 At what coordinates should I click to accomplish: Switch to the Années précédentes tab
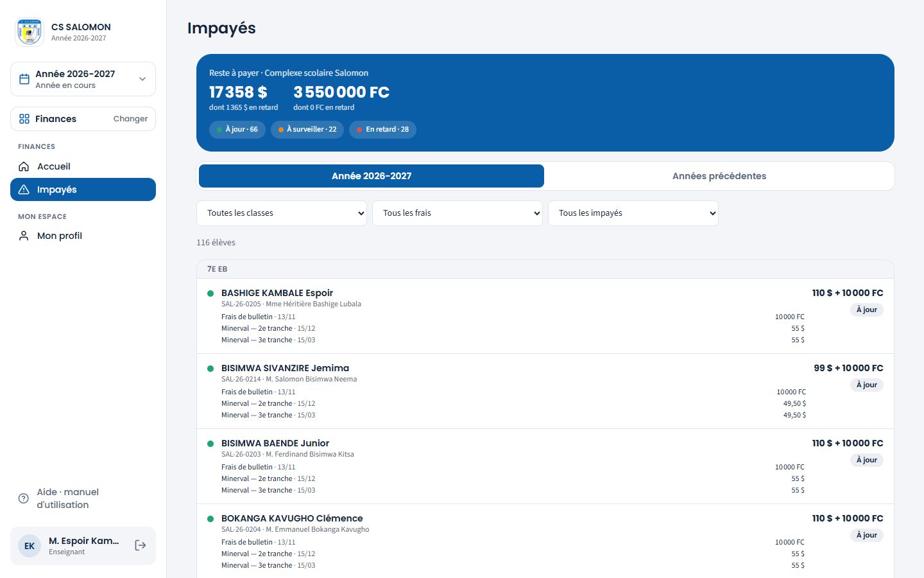tap(719, 176)
